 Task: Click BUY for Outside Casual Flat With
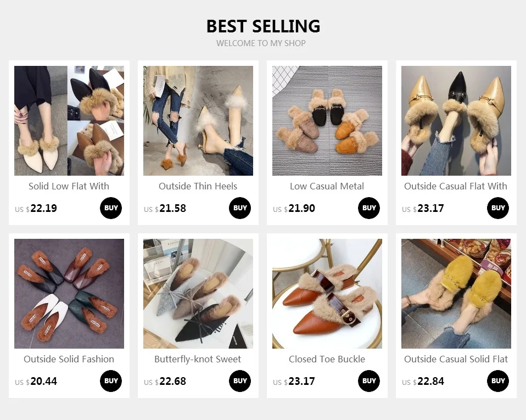[x=498, y=208]
